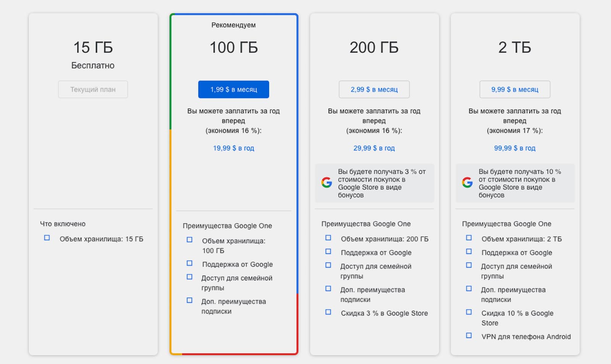Click checkbox beside Объем хранилища: 200 ГБ
This screenshot has width=611, height=364.
[328, 238]
